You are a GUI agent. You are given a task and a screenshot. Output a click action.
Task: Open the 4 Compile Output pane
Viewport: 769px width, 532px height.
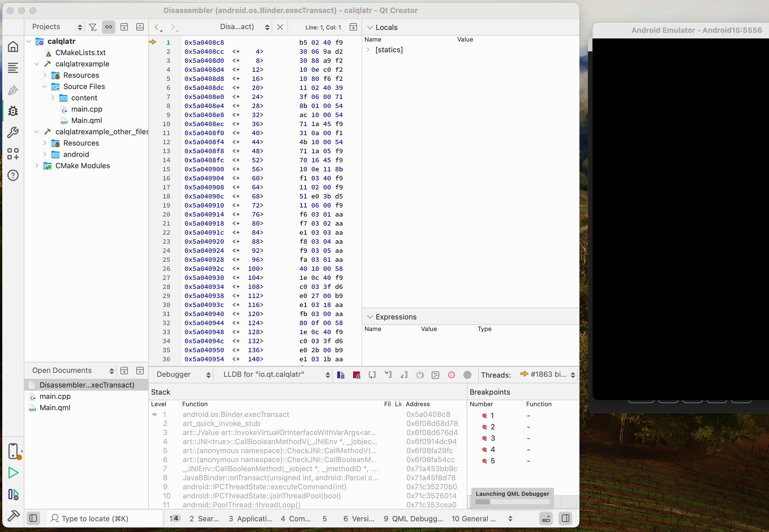296,519
